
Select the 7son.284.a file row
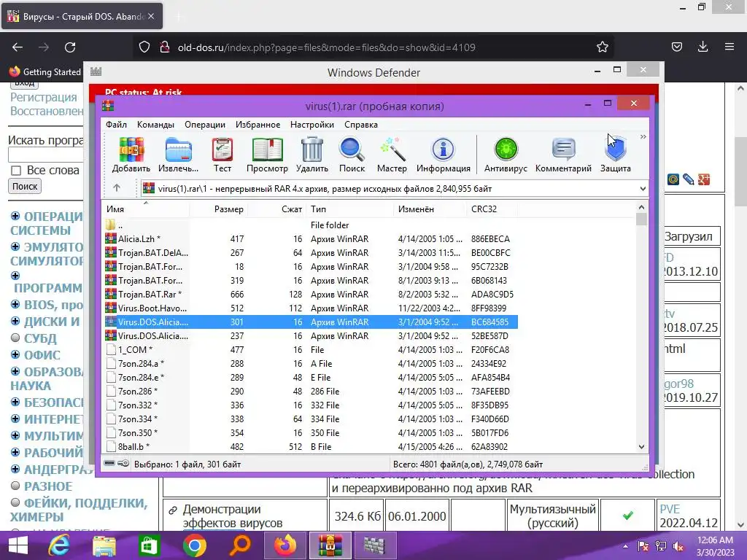[311, 363]
